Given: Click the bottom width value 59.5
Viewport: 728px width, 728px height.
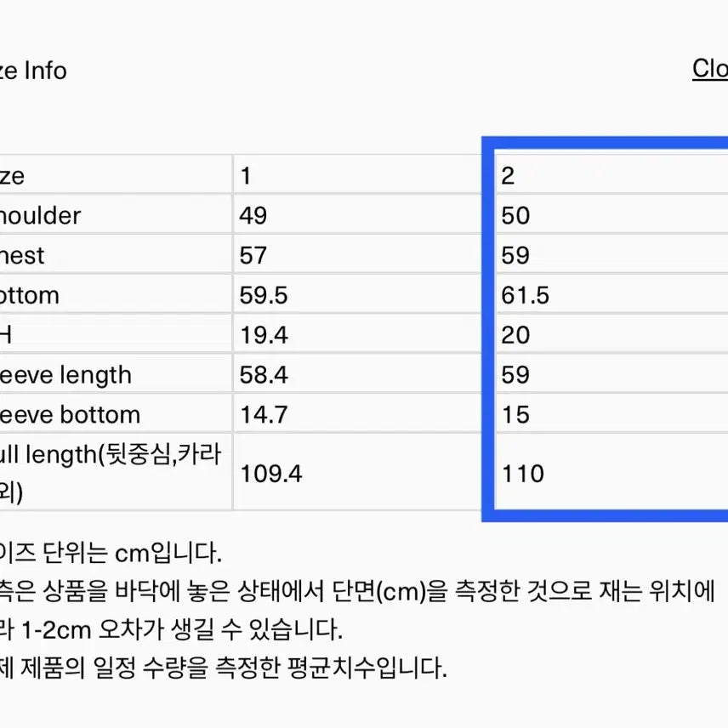Looking at the screenshot, I should click(x=264, y=296).
